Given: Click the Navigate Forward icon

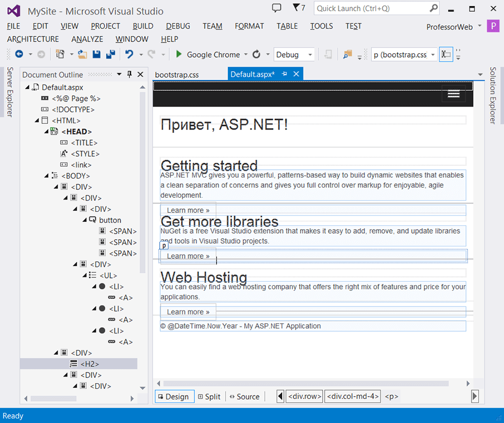Looking at the screenshot, I should click(x=41, y=55).
